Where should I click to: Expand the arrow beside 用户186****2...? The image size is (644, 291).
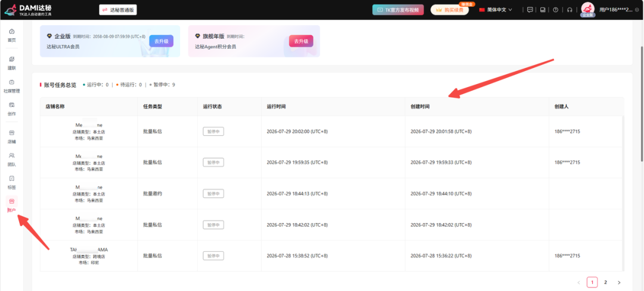tap(637, 10)
